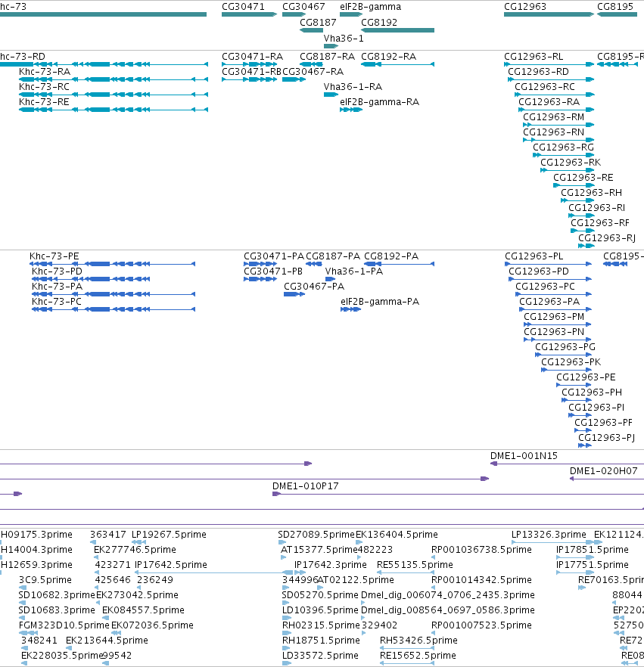The width and height of the screenshot is (644, 667).
Task: Click the RE55135.5prime EST label
Action: (x=415, y=565)
